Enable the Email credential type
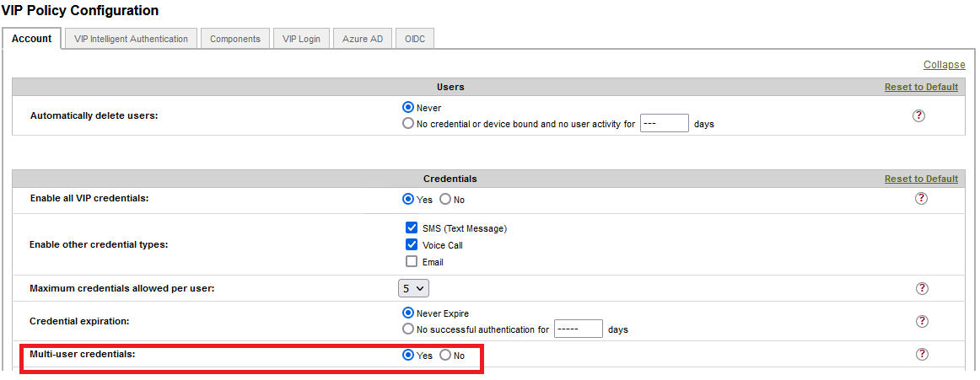 412,261
